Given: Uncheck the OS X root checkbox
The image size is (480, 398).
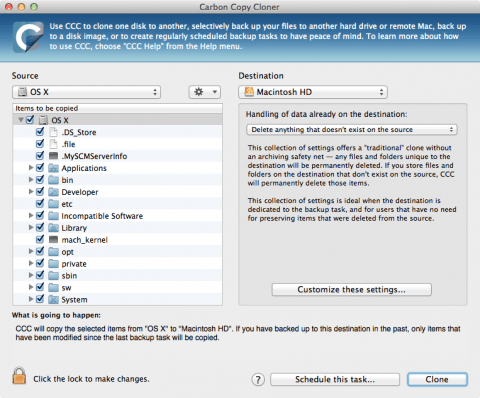Looking at the screenshot, I should tap(30, 119).
